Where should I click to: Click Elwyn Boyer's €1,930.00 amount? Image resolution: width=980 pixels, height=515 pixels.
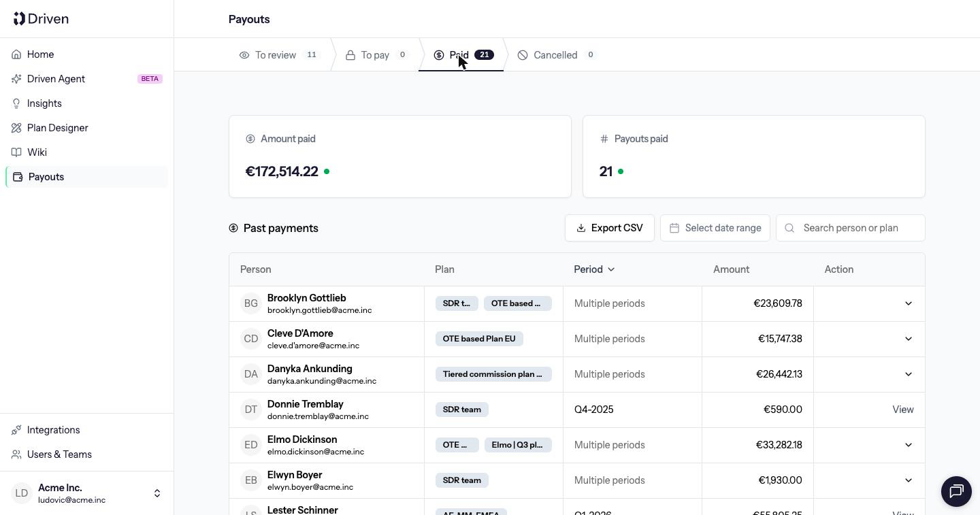(x=780, y=480)
